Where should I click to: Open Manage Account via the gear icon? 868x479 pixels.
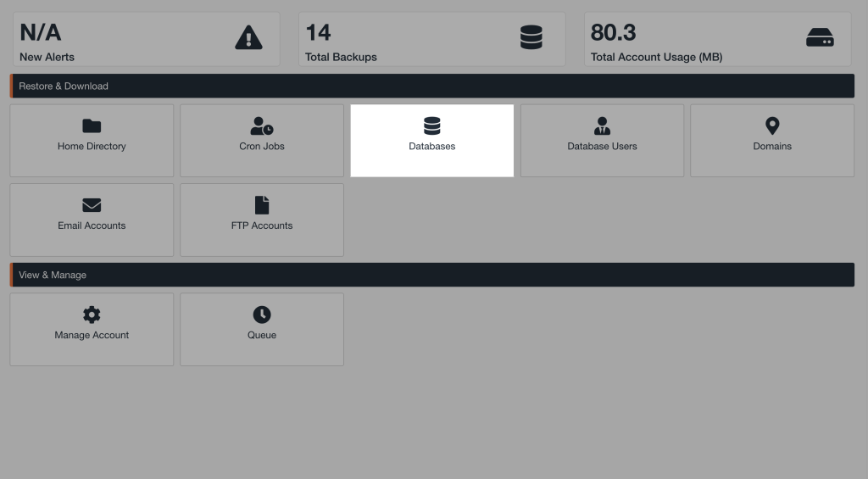[92, 315]
